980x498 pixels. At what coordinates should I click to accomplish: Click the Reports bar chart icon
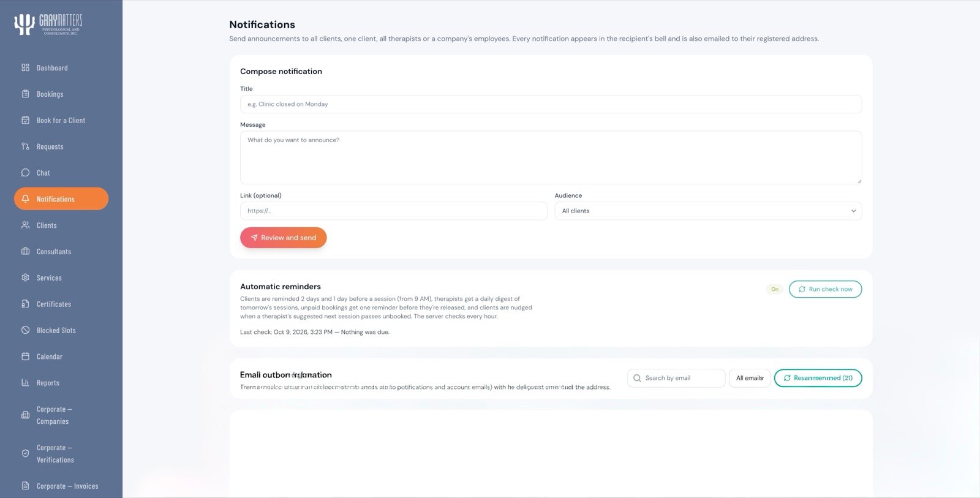[x=25, y=382]
